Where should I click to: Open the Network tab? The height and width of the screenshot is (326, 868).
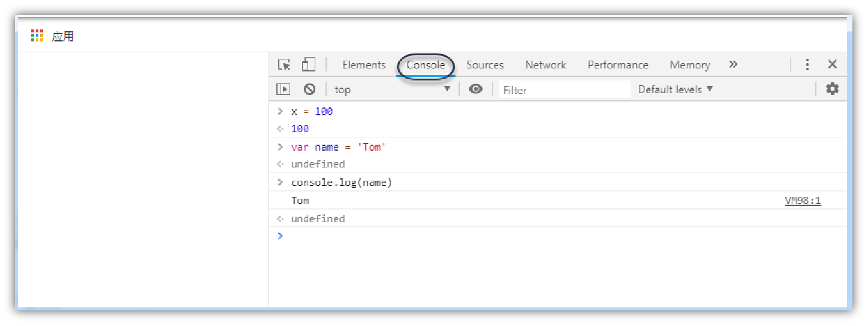click(545, 65)
